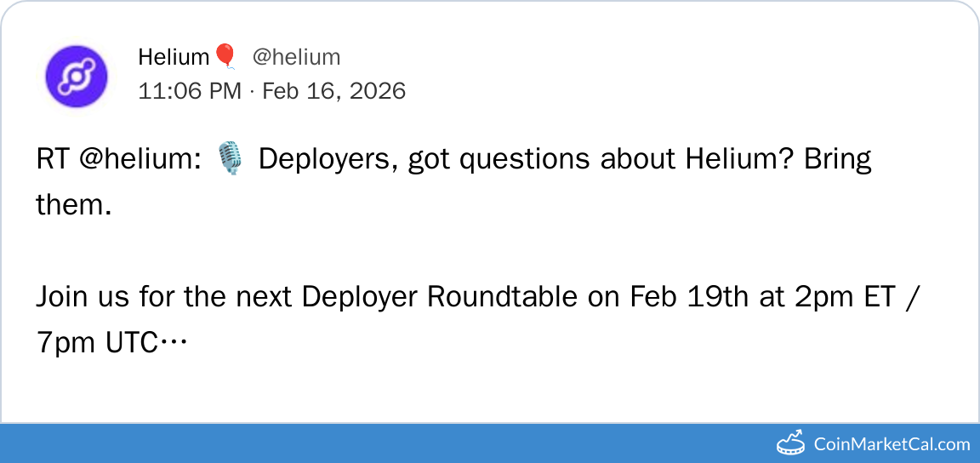980x463 pixels.
Task: Click the CoinMarketCal logo icon
Action: [x=791, y=443]
